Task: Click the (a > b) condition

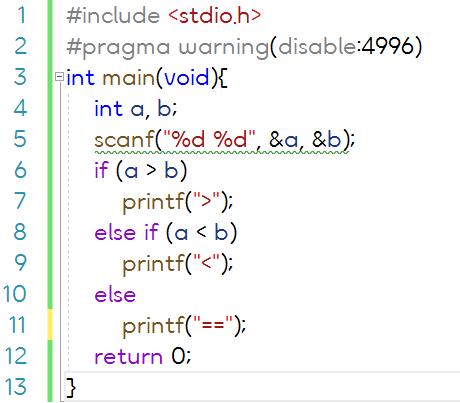Action: point(152,171)
